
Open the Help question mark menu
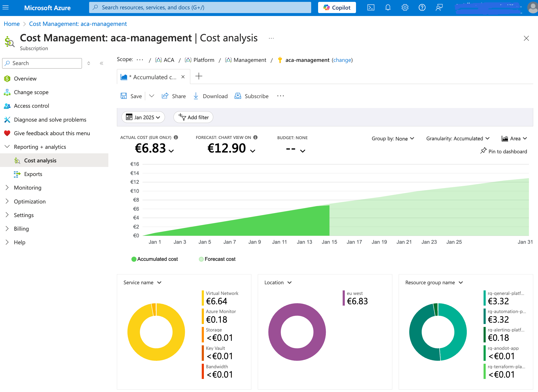422,8
